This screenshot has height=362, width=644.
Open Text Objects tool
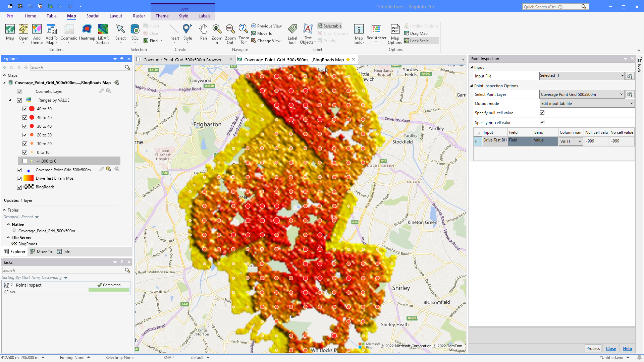[308, 34]
